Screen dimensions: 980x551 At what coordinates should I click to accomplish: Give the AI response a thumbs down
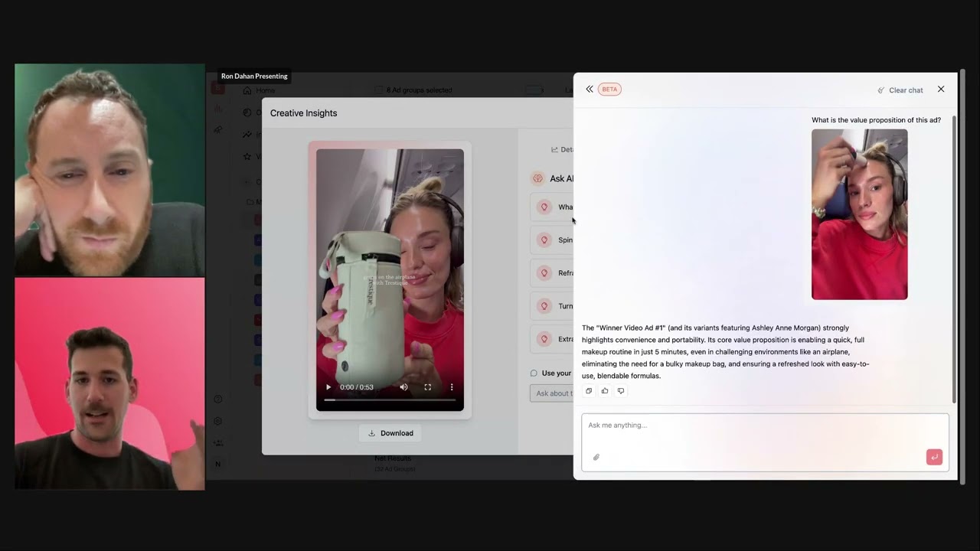[621, 391]
